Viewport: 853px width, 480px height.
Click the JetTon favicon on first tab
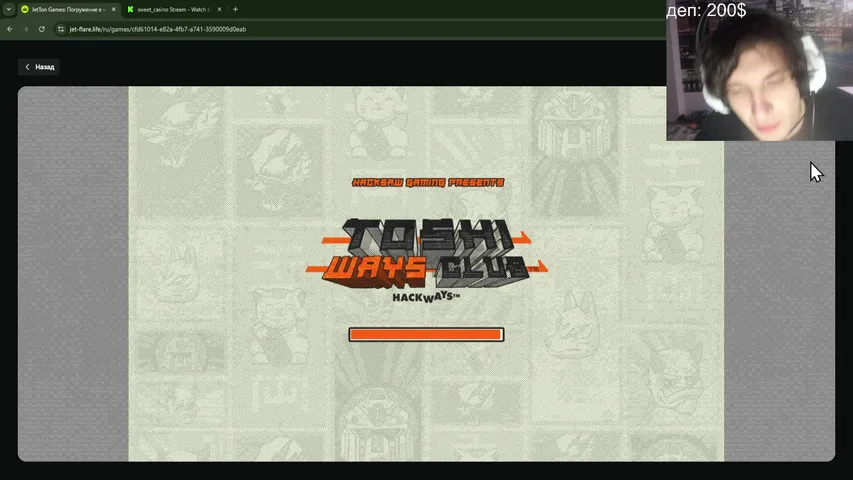tap(25, 9)
